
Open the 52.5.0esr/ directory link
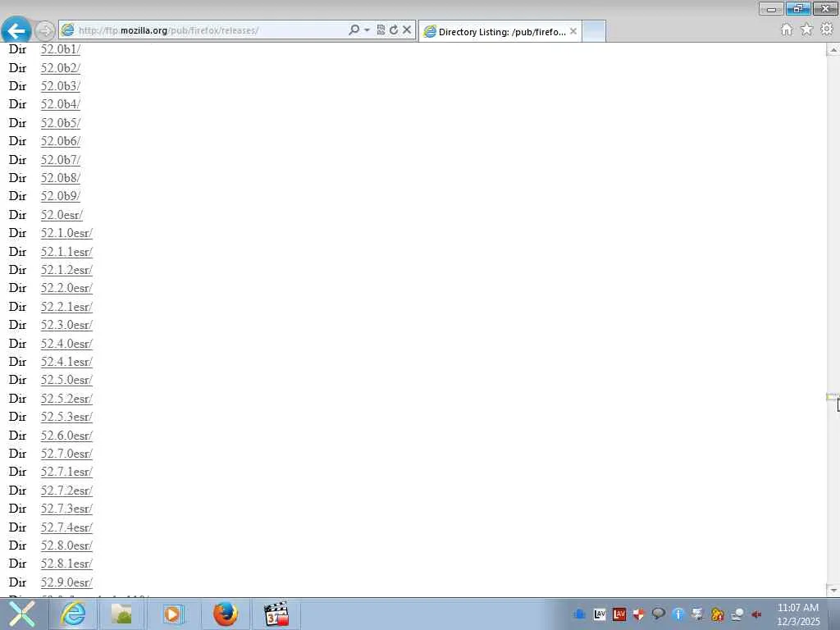coord(66,380)
